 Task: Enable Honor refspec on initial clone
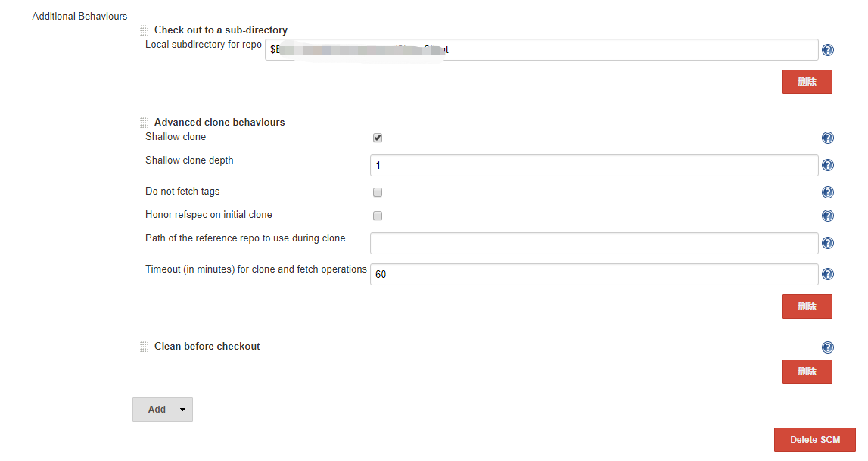(x=378, y=216)
